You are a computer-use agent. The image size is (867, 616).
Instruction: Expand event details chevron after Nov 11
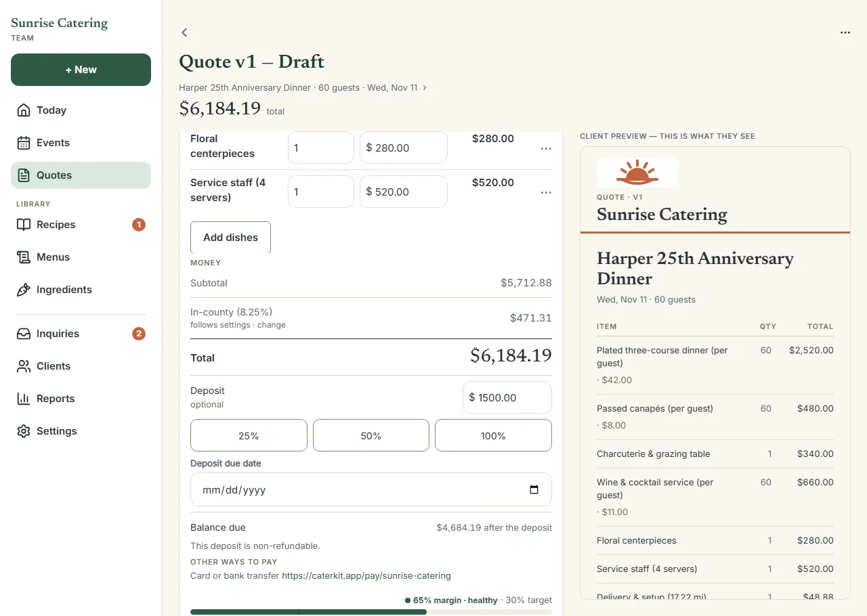click(x=425, y=88)
